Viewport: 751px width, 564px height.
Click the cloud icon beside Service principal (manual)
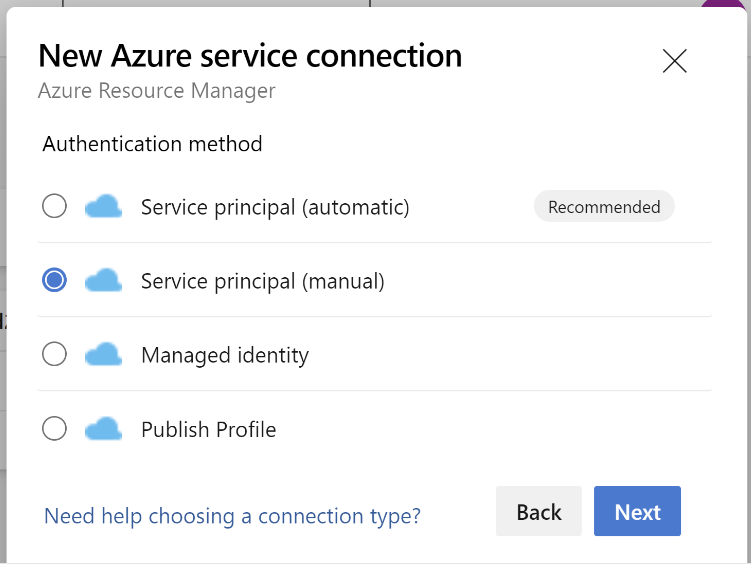(x=103, y=280)
